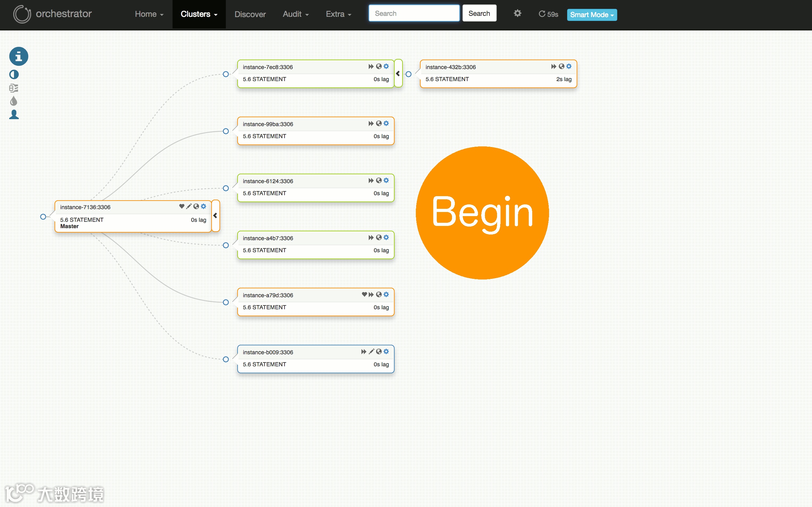Image resolution: width=812 pixels, height=507 pixels.
Task: Open settings gear on instance-7136 master
Action: (204, 207)
